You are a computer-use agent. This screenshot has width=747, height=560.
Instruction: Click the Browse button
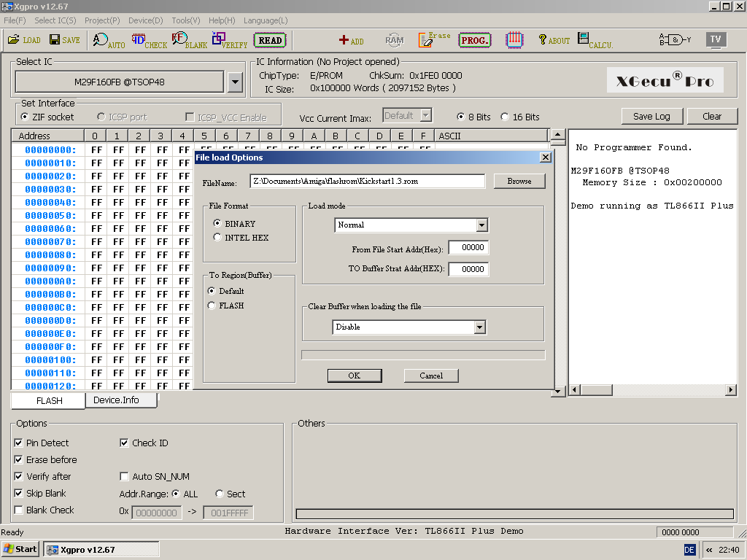[x=519, y=182]
